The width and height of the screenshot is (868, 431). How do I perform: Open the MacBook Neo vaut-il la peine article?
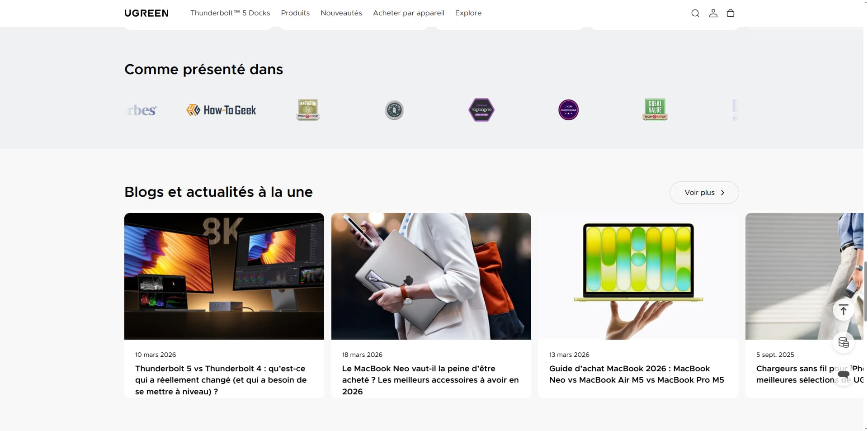tap(430, 380)
